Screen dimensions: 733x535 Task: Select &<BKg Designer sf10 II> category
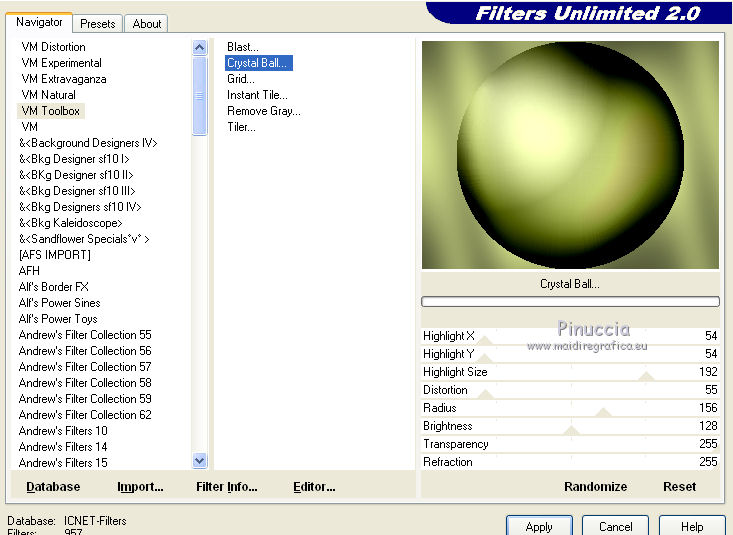click(x=76, y=175)
